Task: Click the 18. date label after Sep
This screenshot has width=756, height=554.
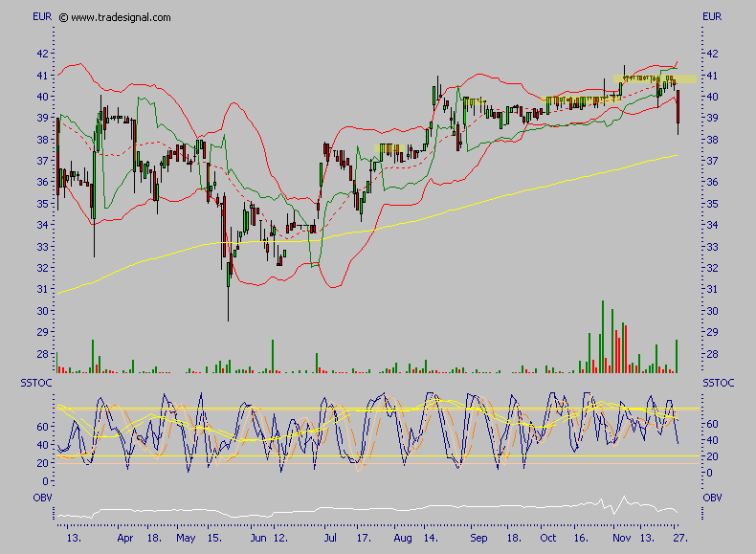Action: point(514,538)
